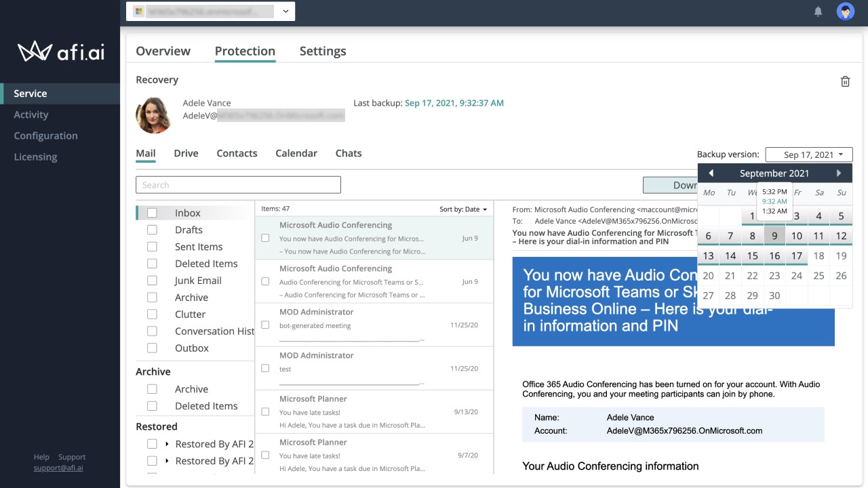
Task: Click the trash can delete icon
Action: (x=845, y=81)
